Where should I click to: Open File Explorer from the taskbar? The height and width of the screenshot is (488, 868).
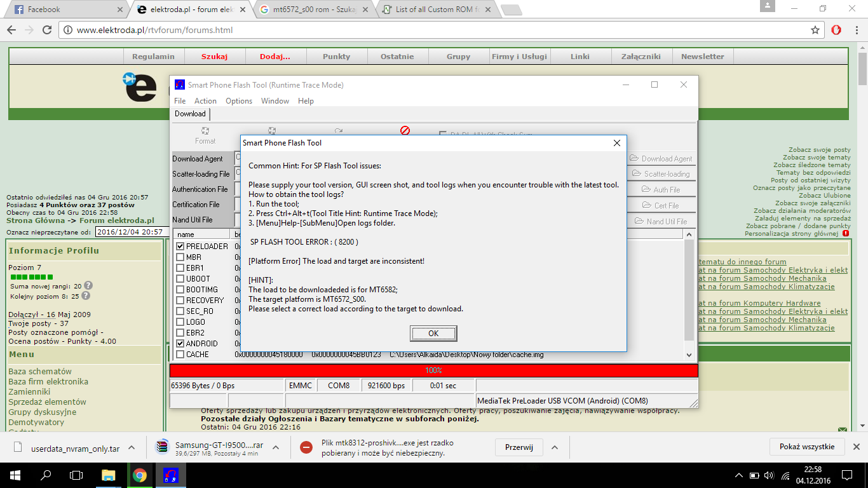pos(108,475)
